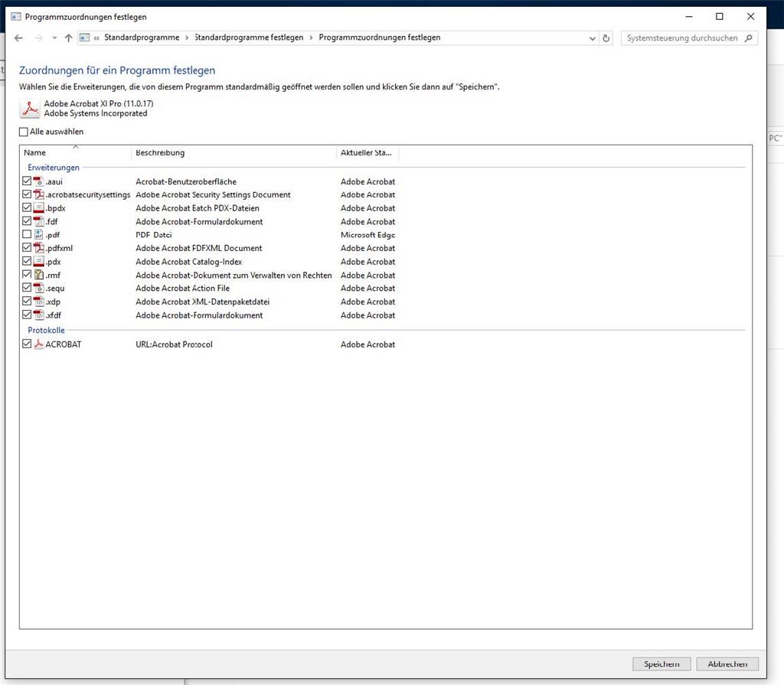784x685 pixels.
Task: Click the Abbrechen button
Action: tap(727, 664)
